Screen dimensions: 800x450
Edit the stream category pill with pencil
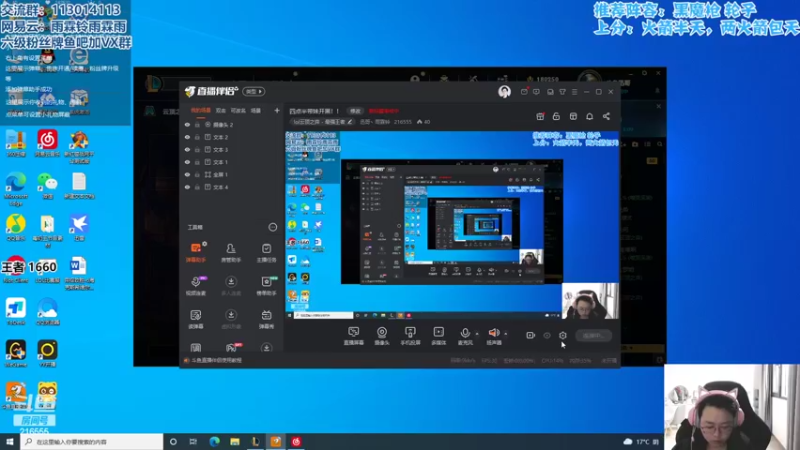pos(322,122)
